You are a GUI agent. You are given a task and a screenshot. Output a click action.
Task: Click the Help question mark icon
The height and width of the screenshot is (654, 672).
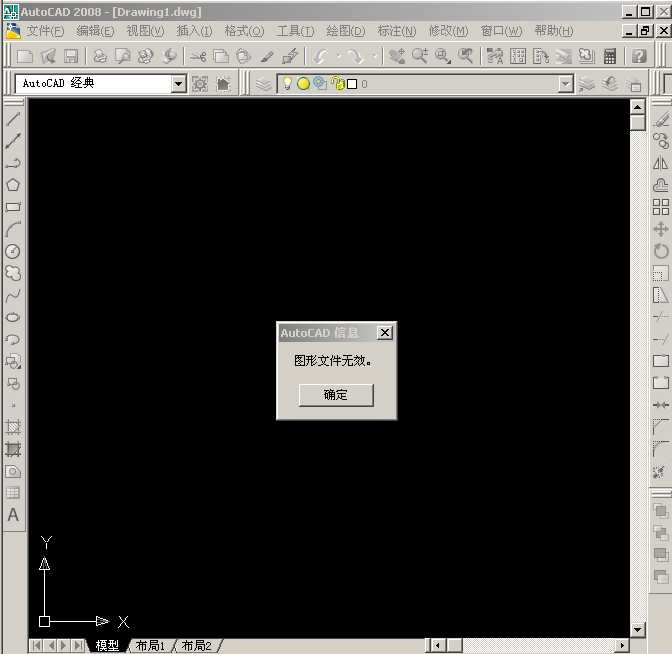639,56
